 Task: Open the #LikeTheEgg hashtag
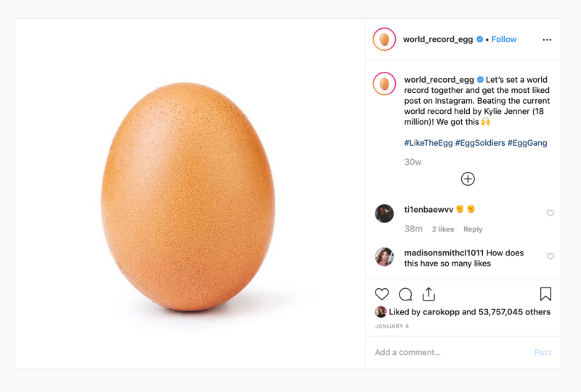pos(428,143)
